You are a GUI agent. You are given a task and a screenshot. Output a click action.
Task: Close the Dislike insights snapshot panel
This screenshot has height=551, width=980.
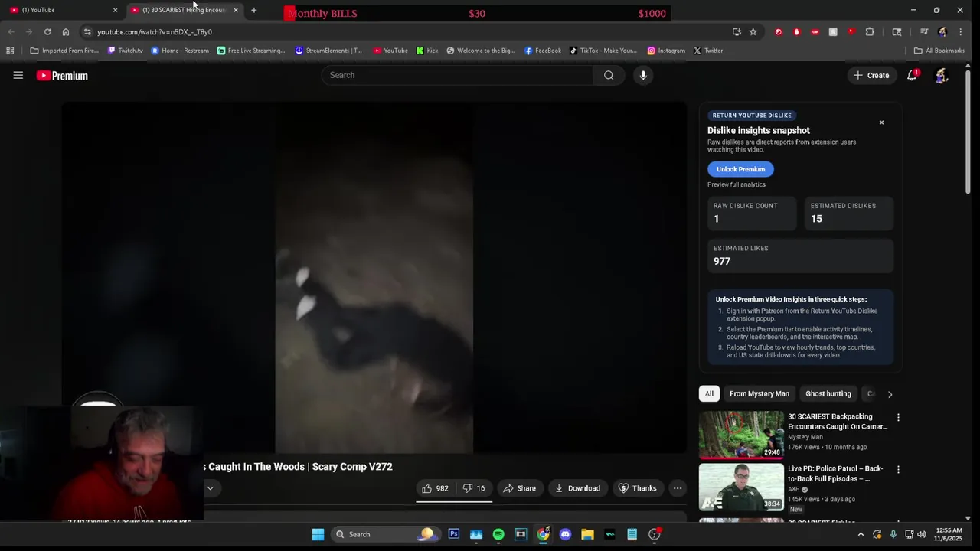(x=881, y=122)
